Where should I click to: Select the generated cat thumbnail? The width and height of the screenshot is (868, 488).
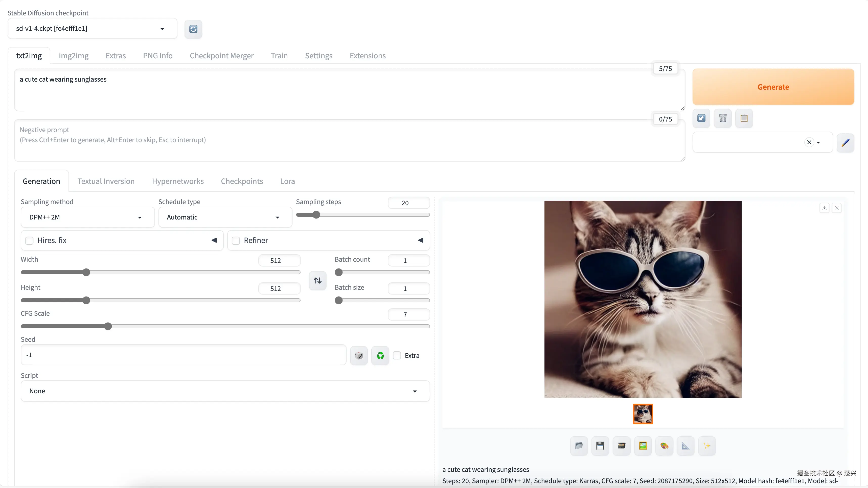click(x=643, y=414)
